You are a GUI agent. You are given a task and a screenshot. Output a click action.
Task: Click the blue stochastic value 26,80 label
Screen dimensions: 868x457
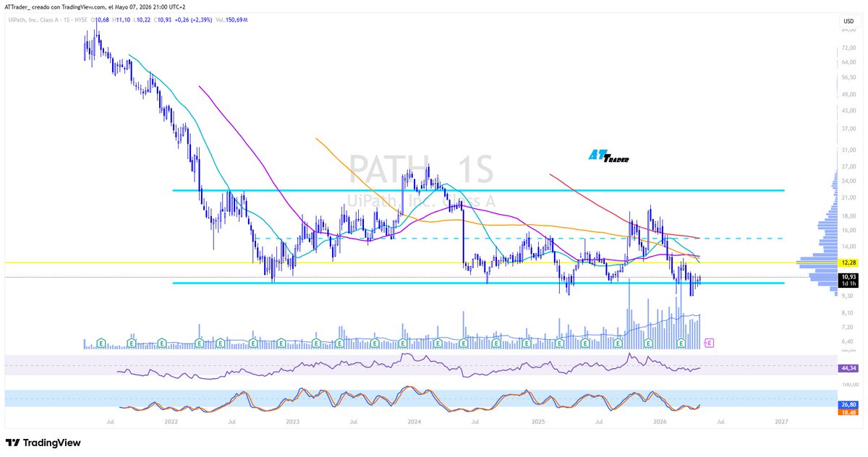click(848, 405)
